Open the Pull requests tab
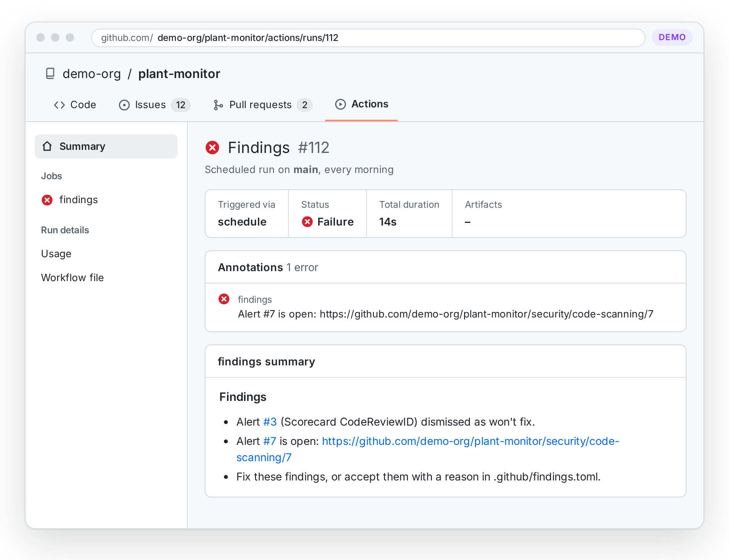Screen dimensions: 729x560 (263, 105)
